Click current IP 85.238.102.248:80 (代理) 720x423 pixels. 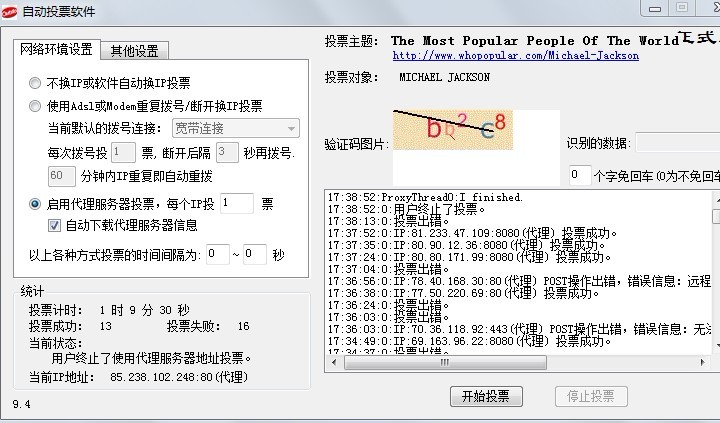pyautogui.click(x=179, y=377)
